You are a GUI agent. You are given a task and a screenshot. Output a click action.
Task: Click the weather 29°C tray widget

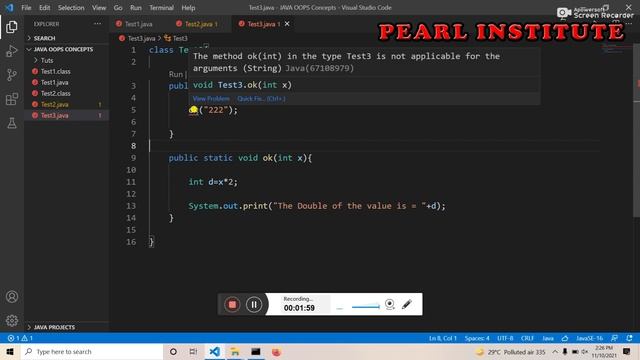click(510, 352)
